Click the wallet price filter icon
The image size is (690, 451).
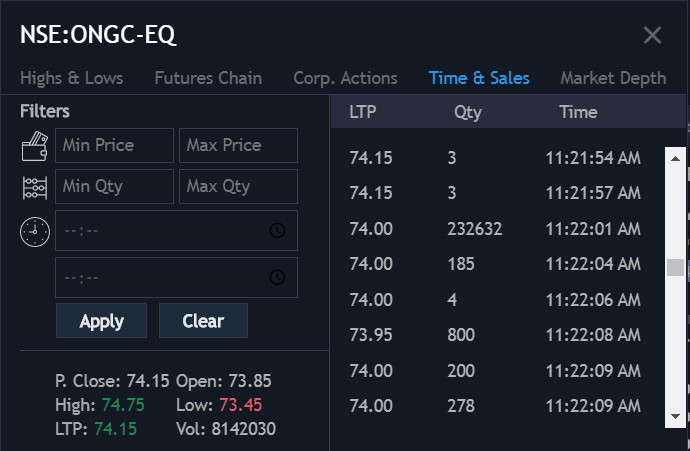[35, 146]
